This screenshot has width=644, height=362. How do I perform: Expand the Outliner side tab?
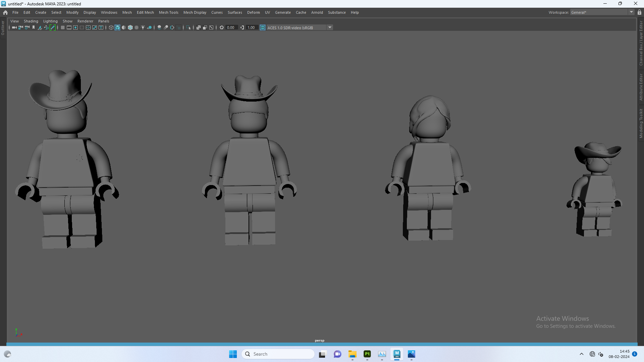[x=3, y=28]
